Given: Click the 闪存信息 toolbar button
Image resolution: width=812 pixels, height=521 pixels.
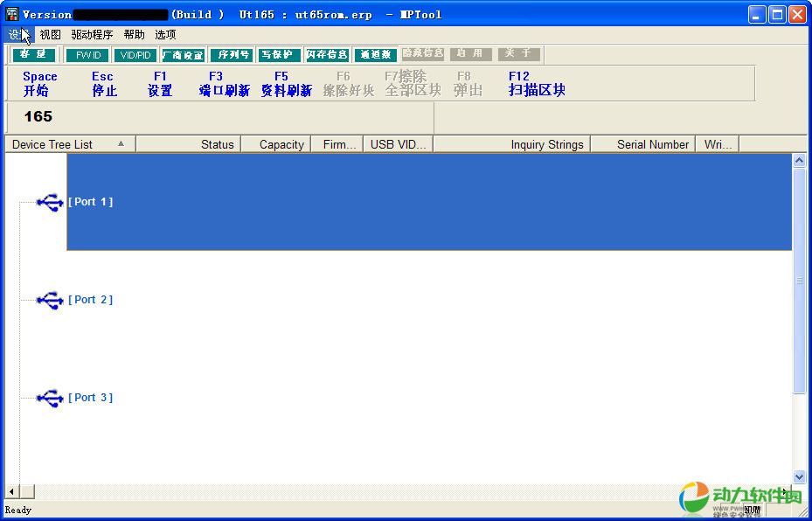Looking at the screenshot, I should (x=327, y=54).
